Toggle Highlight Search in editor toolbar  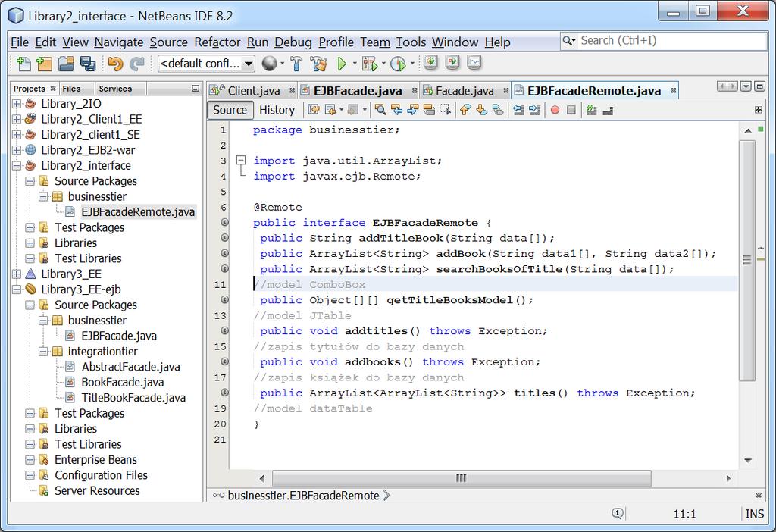tap(429, 110)
